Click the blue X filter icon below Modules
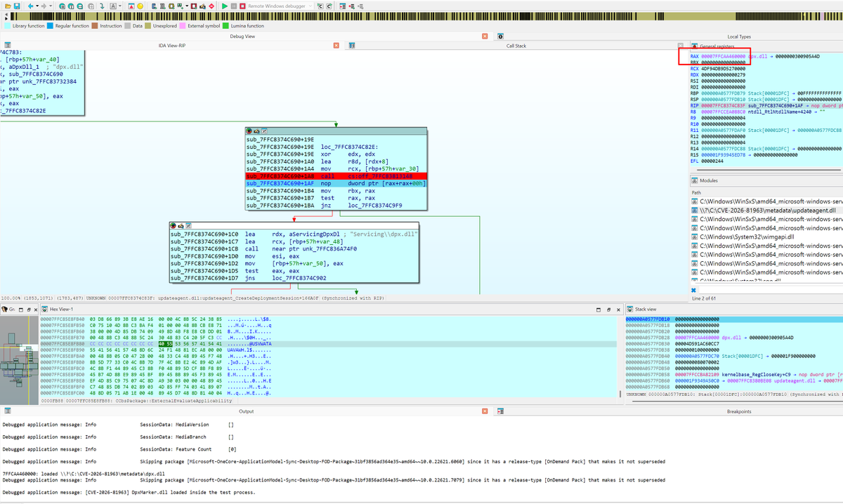The width and height of the screenshot is (843, 504). pyautogui.click(x=694, y=290)
